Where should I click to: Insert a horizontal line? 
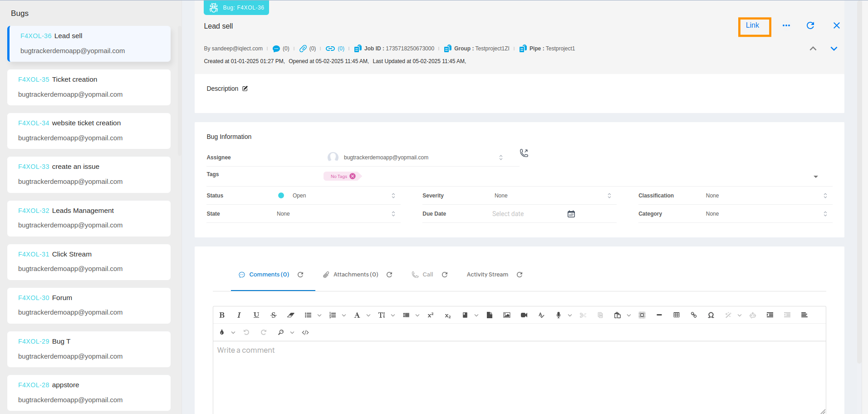659,315
